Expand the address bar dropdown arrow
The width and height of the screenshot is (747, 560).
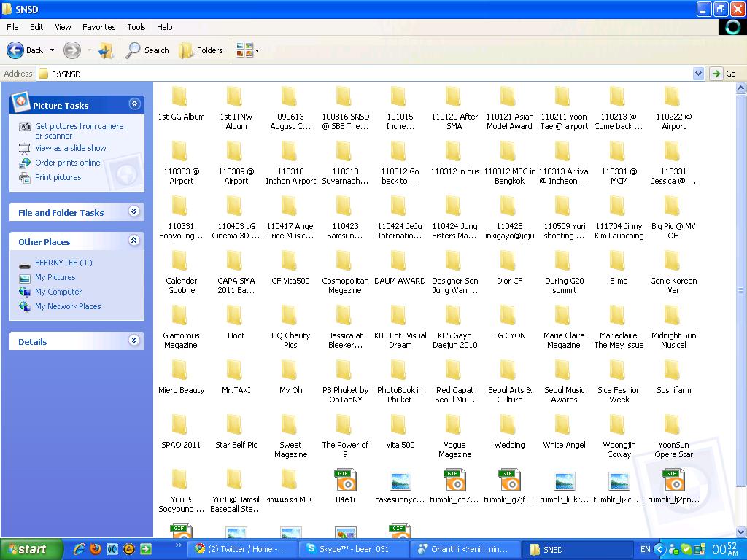click(698, 74)
